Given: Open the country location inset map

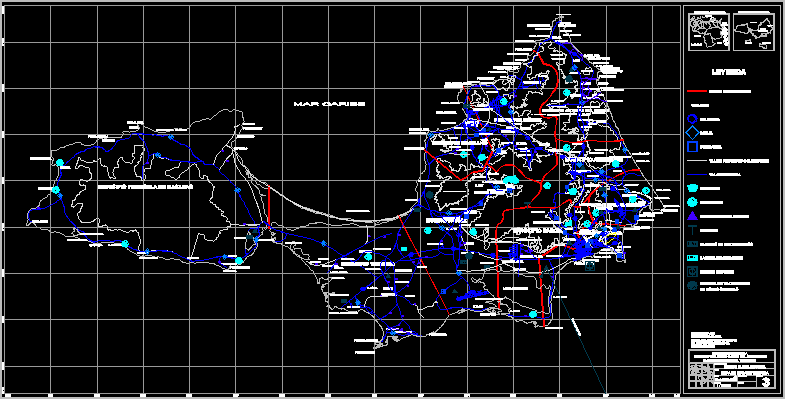Looking at the screenshot, I should pyautogui.click(x=709, y=32).
